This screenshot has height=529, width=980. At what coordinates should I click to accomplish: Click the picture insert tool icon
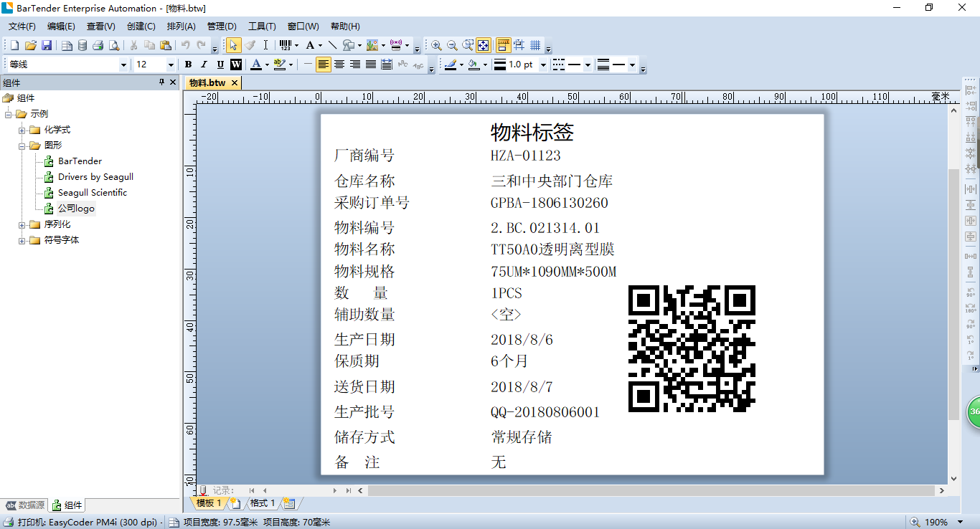(x=372, y=45)
